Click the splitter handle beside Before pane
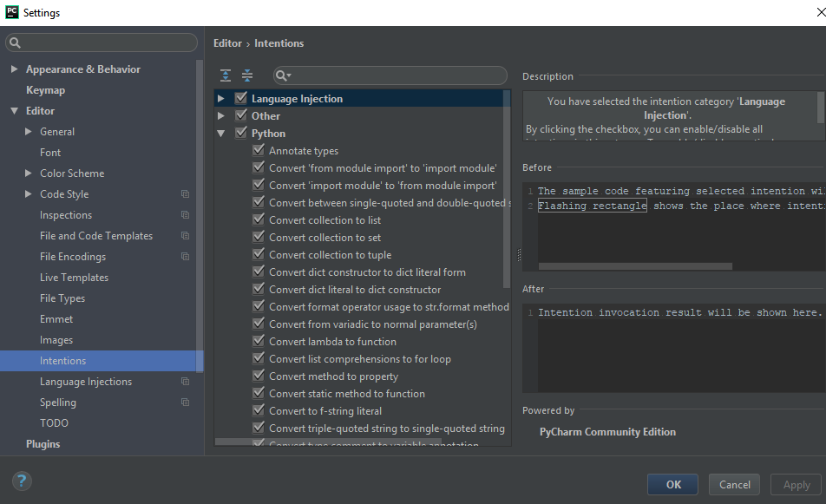This screenshot has height=504, width=826. (x=519, y=255)
